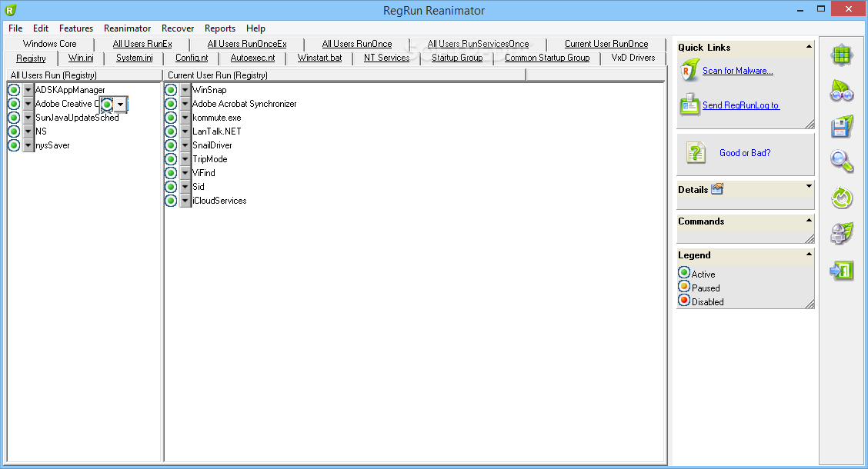Switch to the Startup Group tab

pos(456,58)
